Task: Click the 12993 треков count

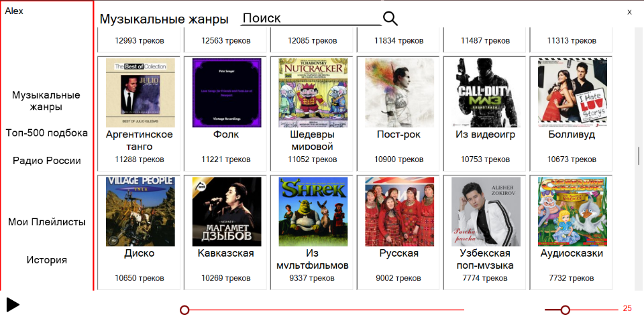Action: click(x=140, y=41)
